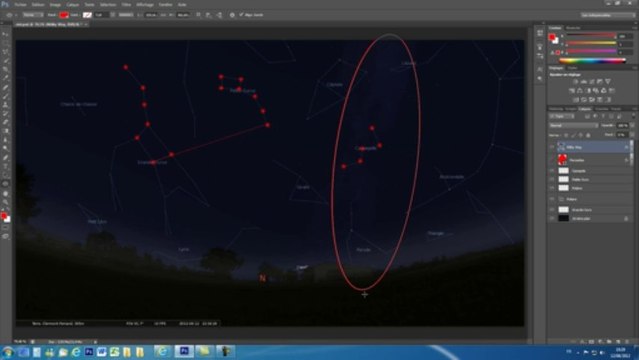Select the Hand tool
Viewport: 639px width, 360px height.
pyautogui.click(x=6, y=194)
